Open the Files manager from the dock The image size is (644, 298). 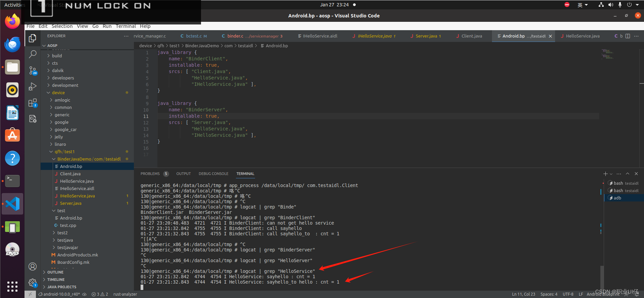[x=12, y=67]
